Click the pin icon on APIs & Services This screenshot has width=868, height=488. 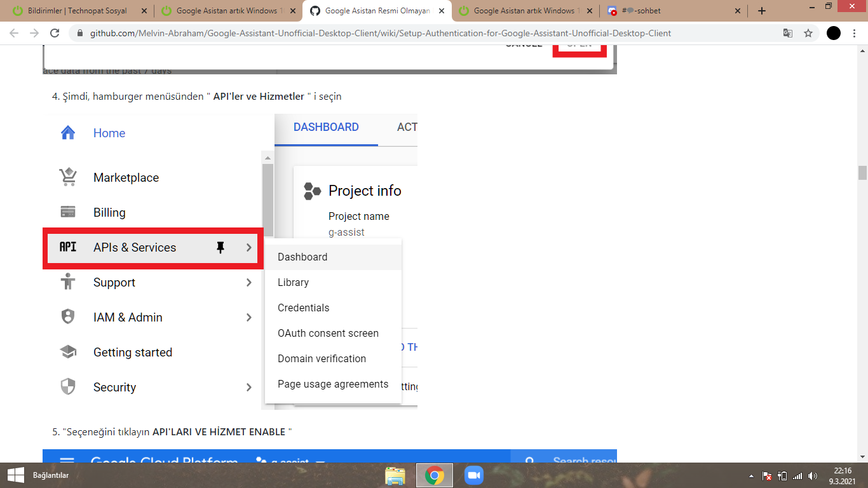(x=220, y=248)
